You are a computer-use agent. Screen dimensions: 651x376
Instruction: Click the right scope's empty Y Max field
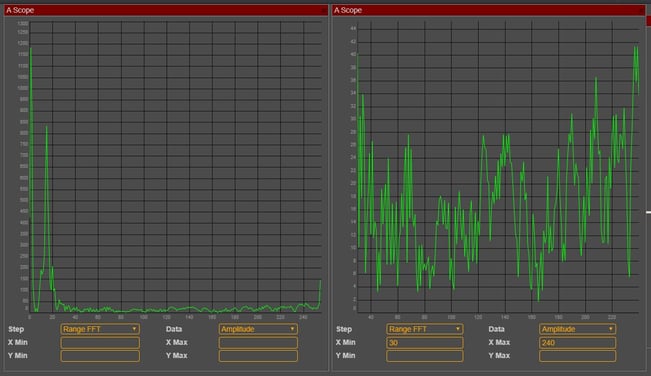[578, 356]
